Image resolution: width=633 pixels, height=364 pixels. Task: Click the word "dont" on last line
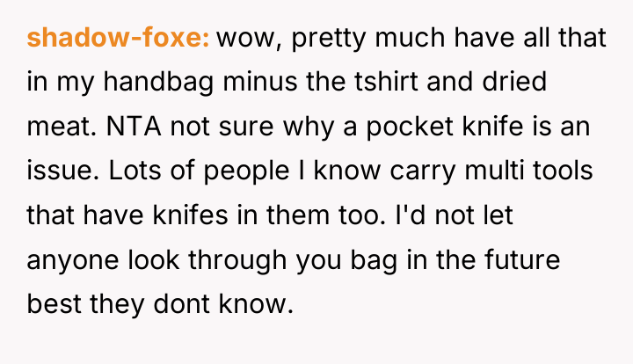tap(181, 303)
